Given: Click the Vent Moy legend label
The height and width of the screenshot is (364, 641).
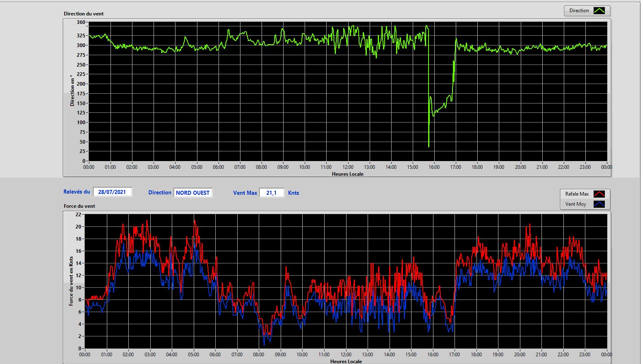Looking at the screenshot, I should point(576,204).
